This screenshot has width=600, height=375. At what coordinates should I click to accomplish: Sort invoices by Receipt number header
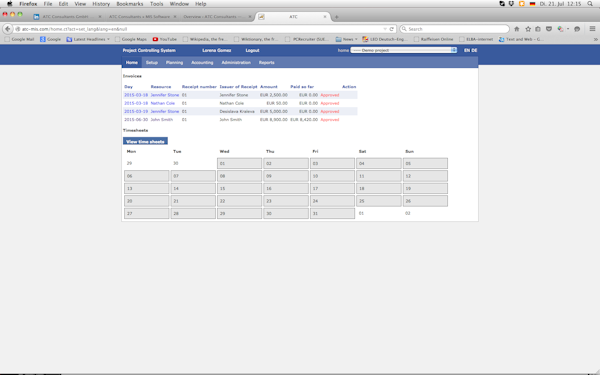[199, 87]
